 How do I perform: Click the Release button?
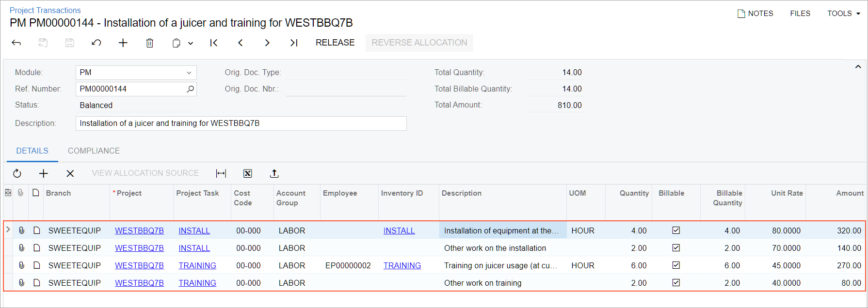click(335, 43)
